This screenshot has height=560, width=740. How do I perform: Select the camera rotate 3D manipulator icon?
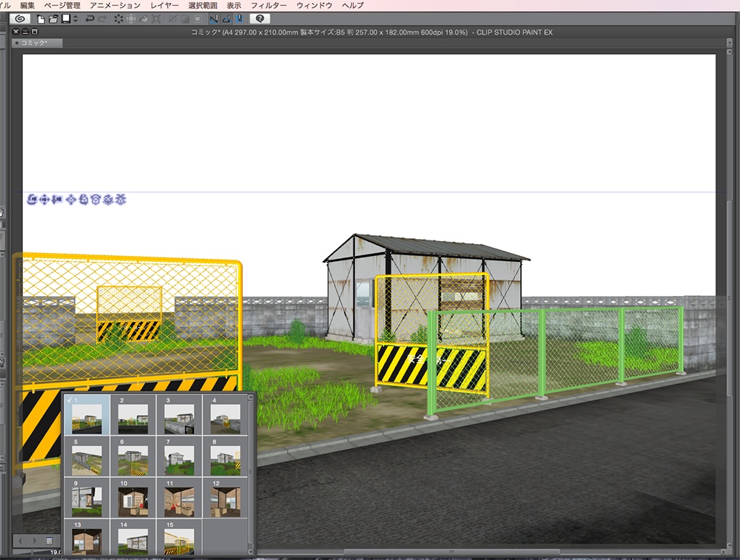[32, 200]
